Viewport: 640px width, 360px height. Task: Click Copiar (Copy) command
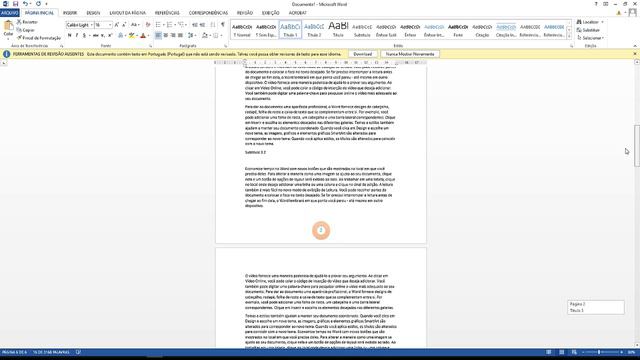click(x=26, y=30)
